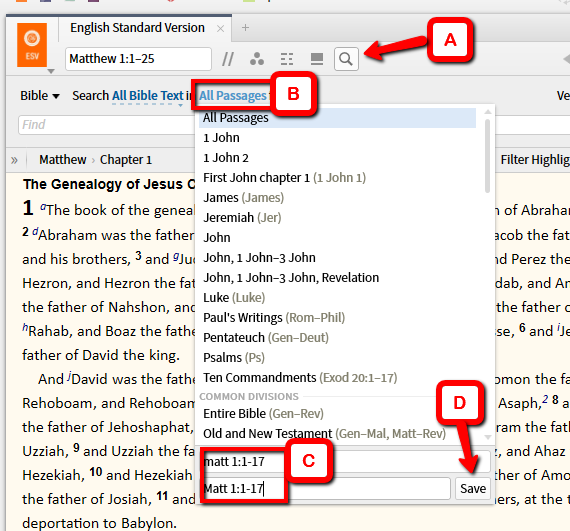Click the matt 1:1-17 range input
This screenshot has width=570, height=531.
pos(345,462)
